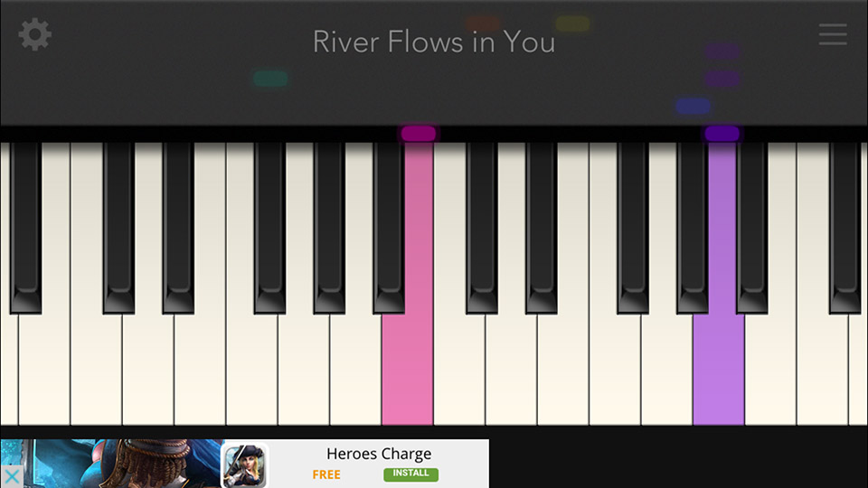Tap the falling red-orange note block
Image resolution: width=868 pixels, height=488 pixels.
[x=483, y=23]
